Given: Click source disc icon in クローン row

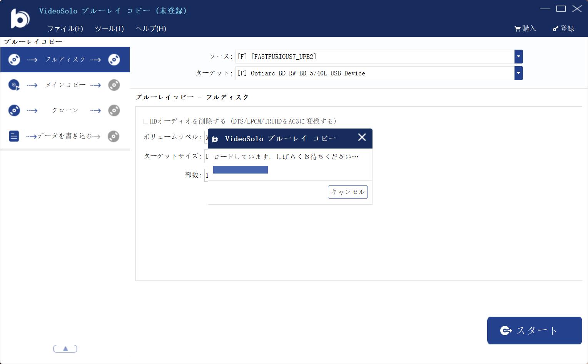Looking at the screenshot, I should 14,110.
